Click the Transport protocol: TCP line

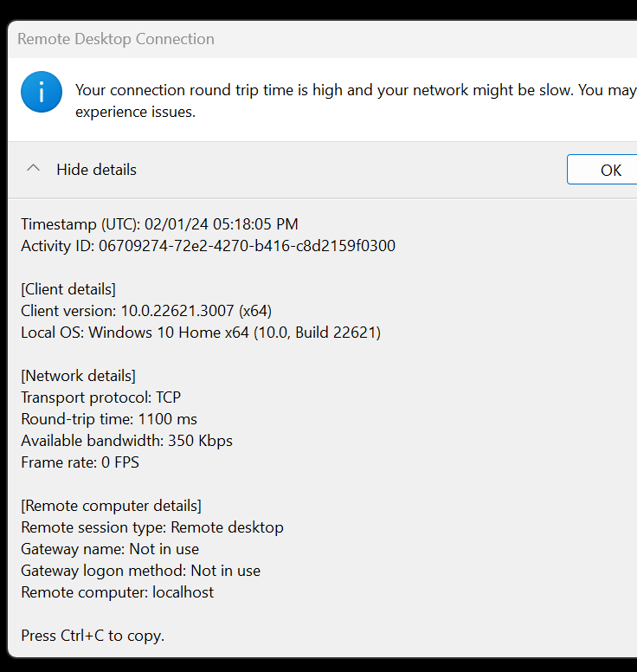[x=100, y=397]
